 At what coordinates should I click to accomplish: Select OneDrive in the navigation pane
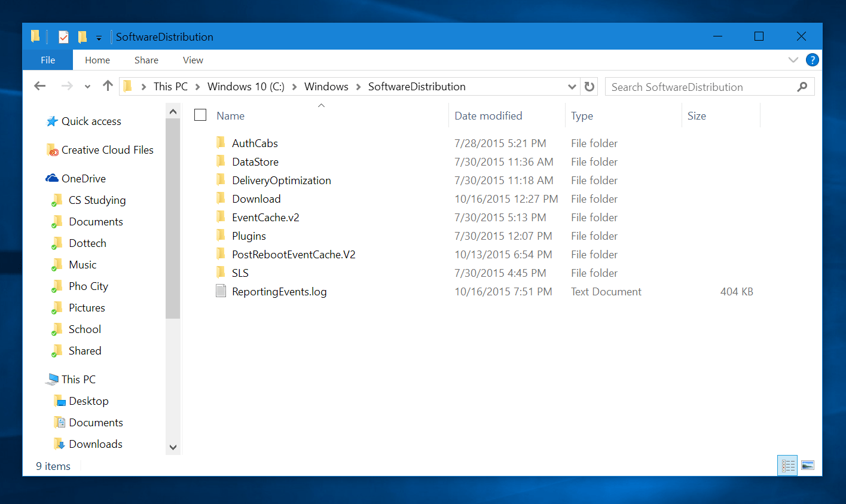pyautogui.click(x=84, y=179)
